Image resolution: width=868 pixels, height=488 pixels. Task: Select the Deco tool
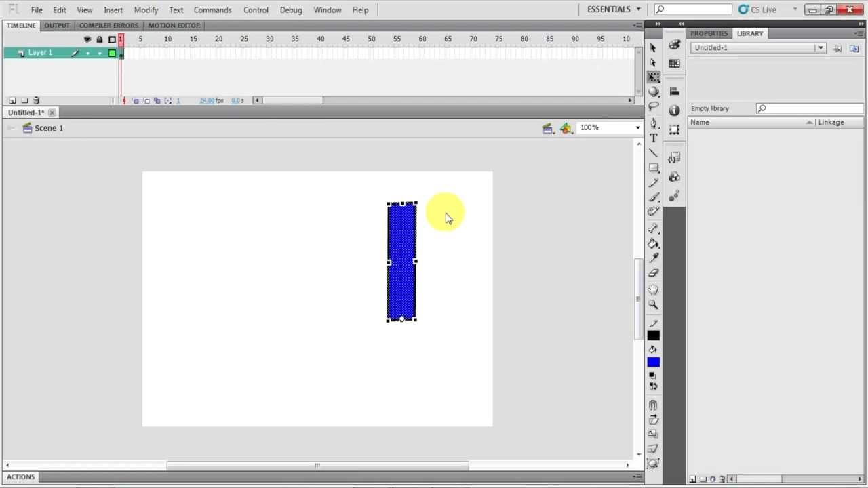point(653,211)
